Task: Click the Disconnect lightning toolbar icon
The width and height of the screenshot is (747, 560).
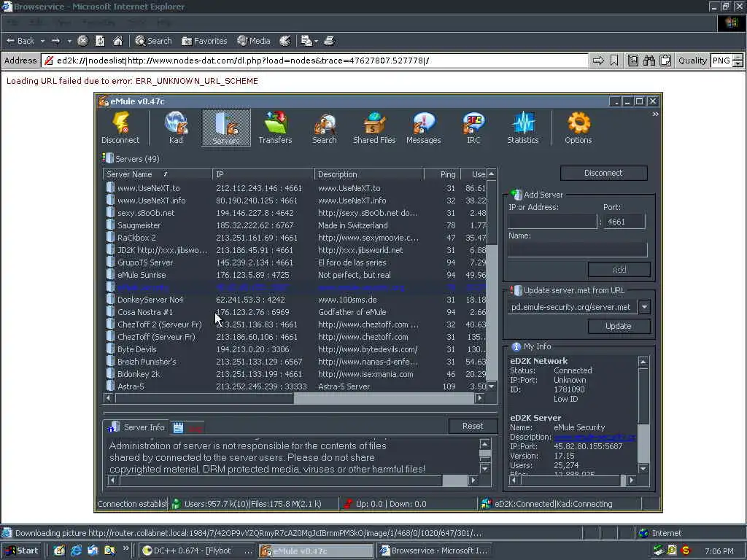Action: (120, 128)
